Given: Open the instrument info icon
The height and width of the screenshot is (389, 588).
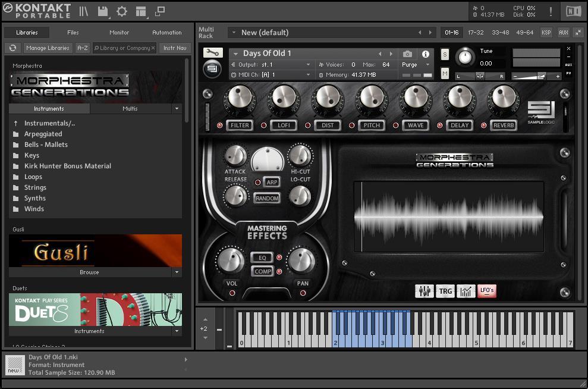Looking at the screenshot, I should click(425, 54).
